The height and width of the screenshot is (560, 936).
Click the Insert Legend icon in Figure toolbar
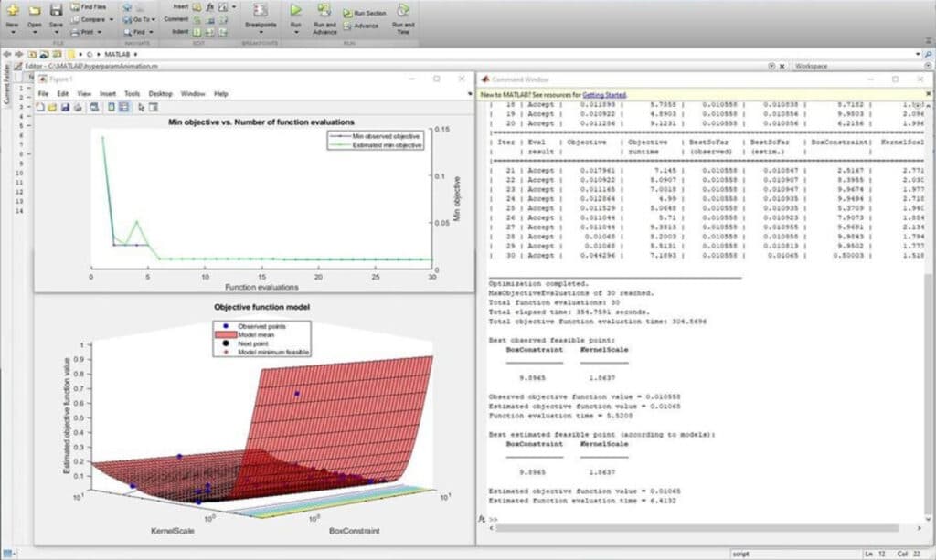pos(123,108)
